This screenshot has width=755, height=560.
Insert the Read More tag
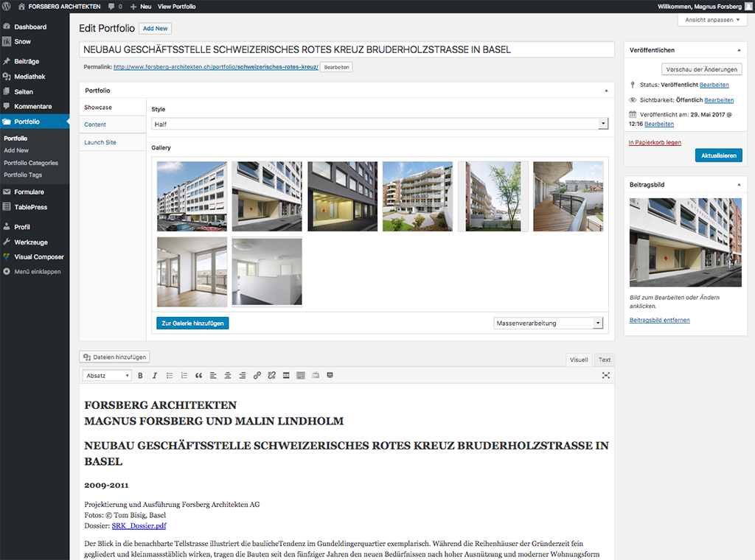286,376
